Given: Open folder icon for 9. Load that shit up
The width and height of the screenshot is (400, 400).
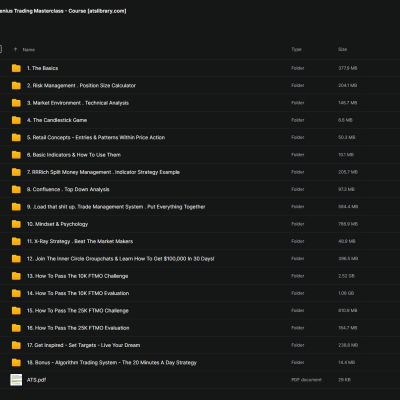Looking at the screenshot, I should pyautogui.click(x=16, y=207).
